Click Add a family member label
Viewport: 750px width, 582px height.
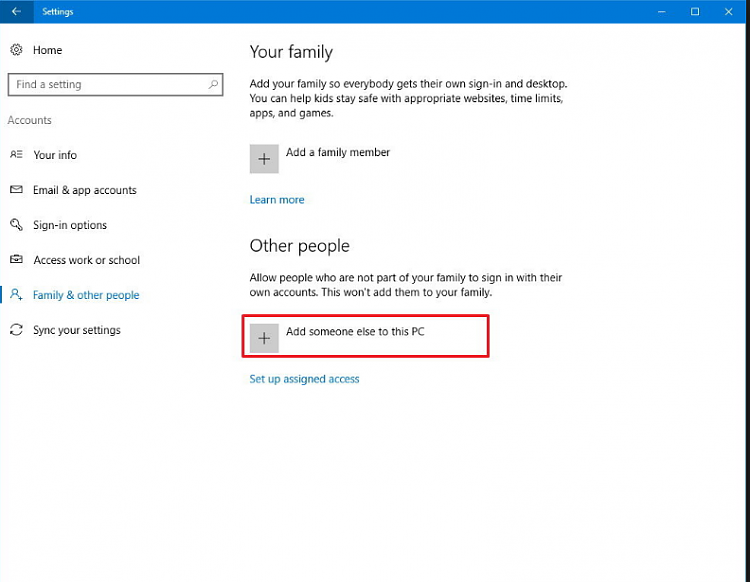338,152
